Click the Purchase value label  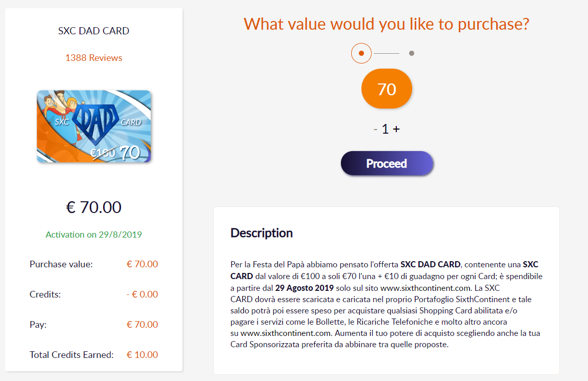click(x=61, y=264)
